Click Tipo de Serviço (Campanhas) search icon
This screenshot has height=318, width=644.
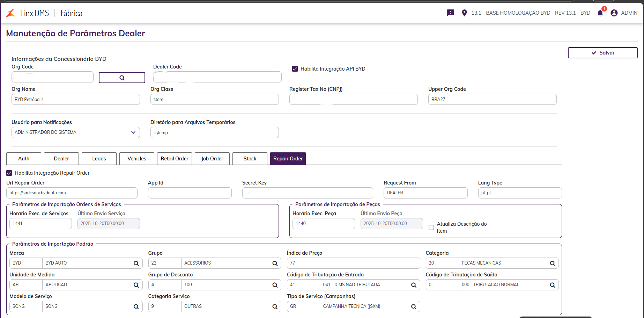[x=414, y=307]
